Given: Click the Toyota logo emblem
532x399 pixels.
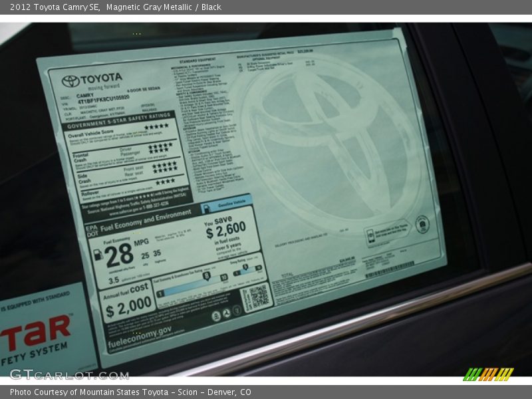Looking at the screenshot, I should click(x=71, y=81).
